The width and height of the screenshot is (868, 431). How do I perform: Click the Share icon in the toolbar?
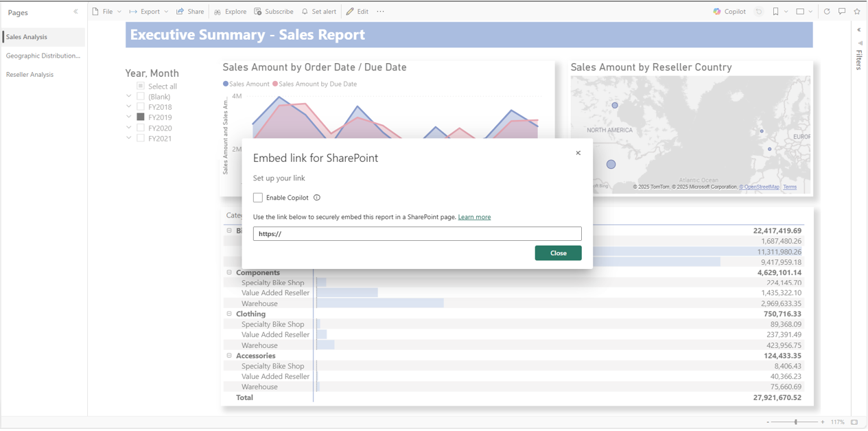[x=190, y=11]
